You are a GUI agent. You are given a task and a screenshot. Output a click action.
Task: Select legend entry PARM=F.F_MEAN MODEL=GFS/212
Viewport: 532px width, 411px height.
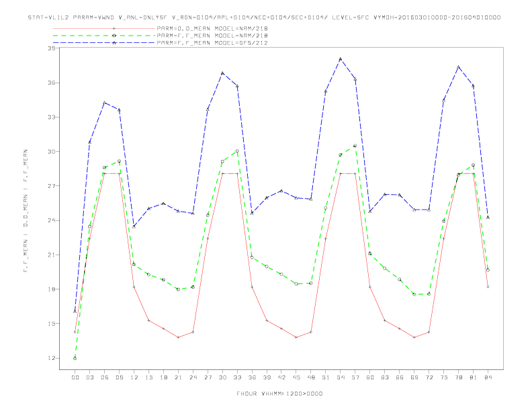pos(212,43)
